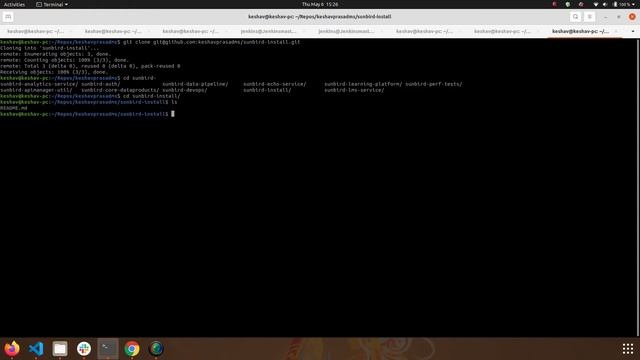Open the clock and calendar panel

pos(320,4)
